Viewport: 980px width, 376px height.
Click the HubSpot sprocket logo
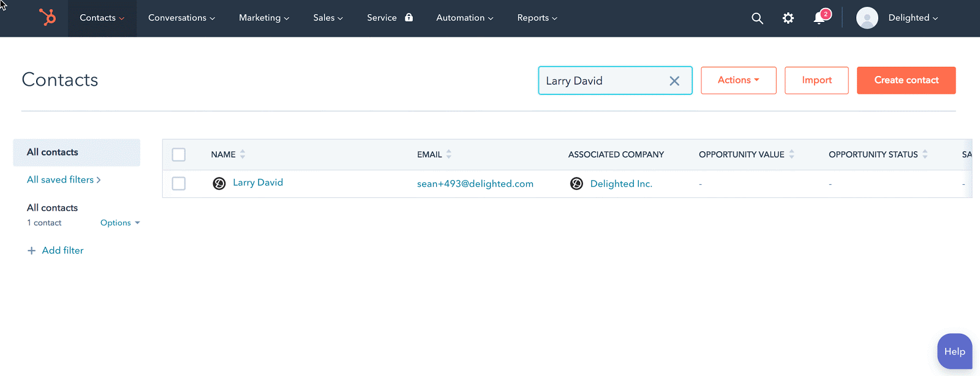coord(47,17)
